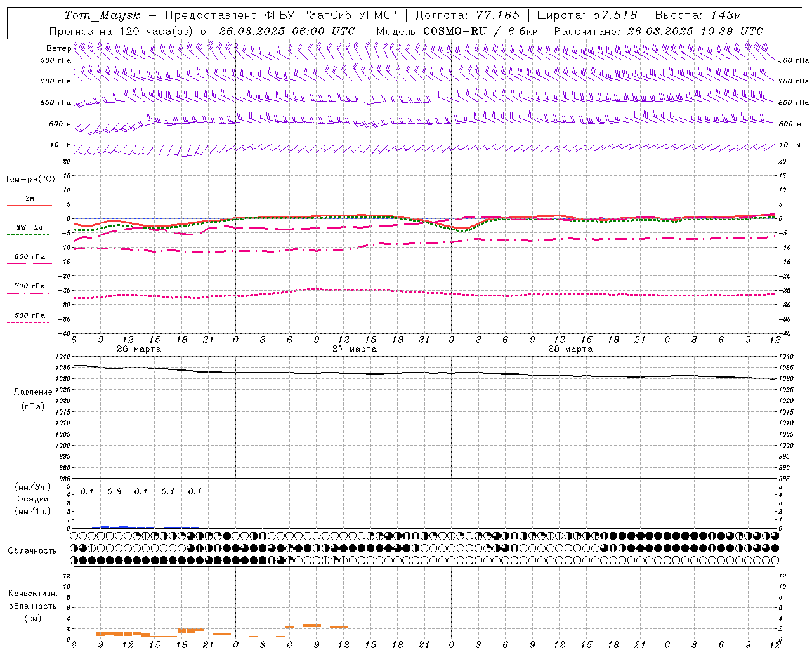
Task: Click the 'Тем-ра(°C)' temperature panel label
Action: 30,180
